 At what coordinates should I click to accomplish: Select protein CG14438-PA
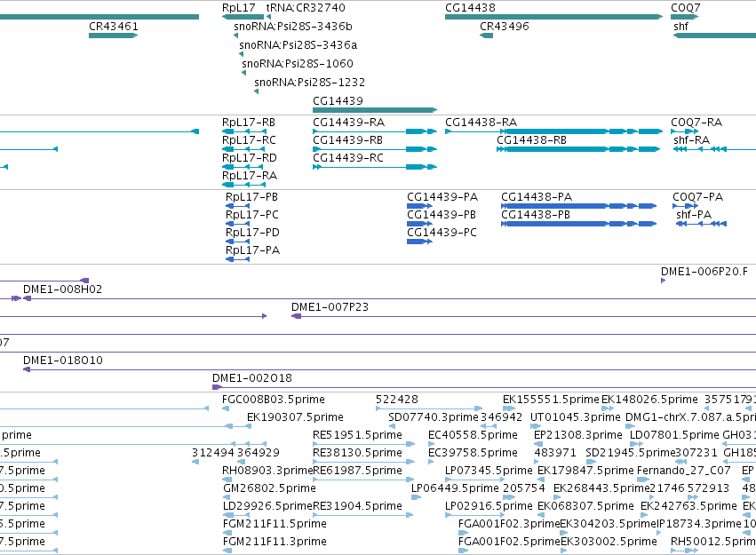(537, 197)
